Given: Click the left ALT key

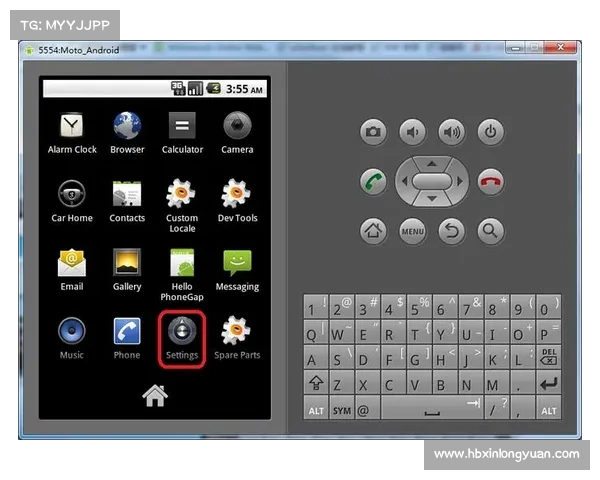Looking at the screenshot, I should tap(316, 408).
